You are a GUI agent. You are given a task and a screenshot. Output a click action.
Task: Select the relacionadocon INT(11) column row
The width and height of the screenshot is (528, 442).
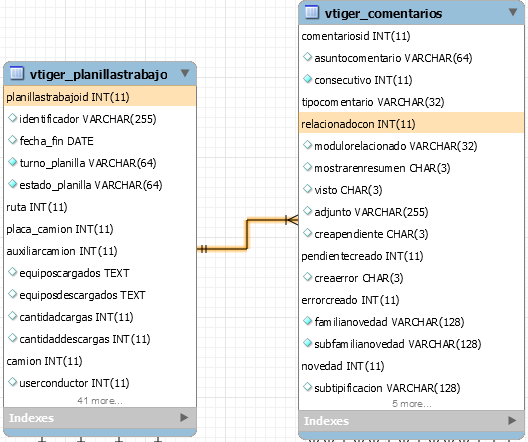tap(411, 124)
